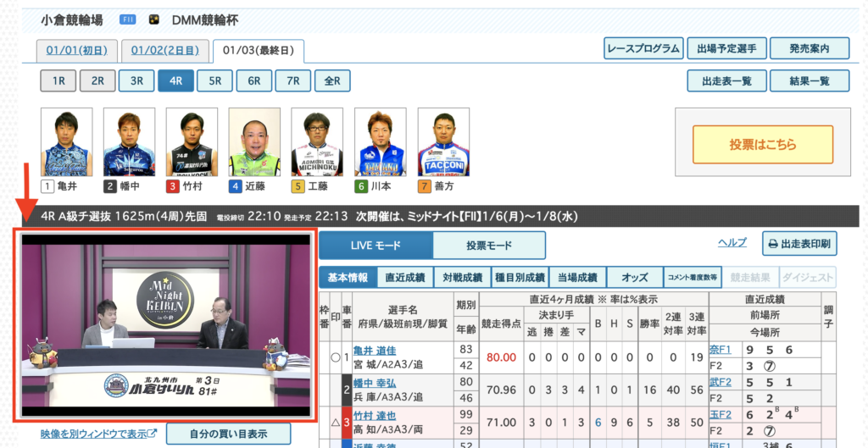Select オッズ tab

(x=635, y=278)
